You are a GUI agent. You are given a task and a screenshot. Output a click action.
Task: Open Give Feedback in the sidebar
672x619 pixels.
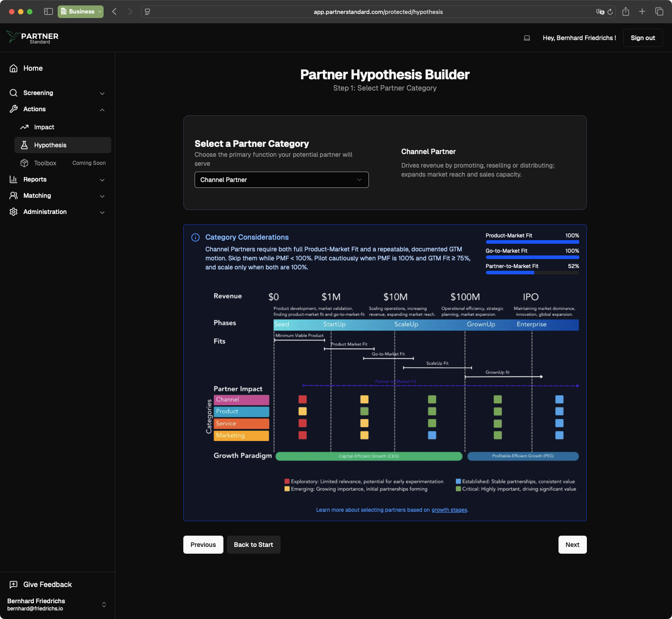57,584
